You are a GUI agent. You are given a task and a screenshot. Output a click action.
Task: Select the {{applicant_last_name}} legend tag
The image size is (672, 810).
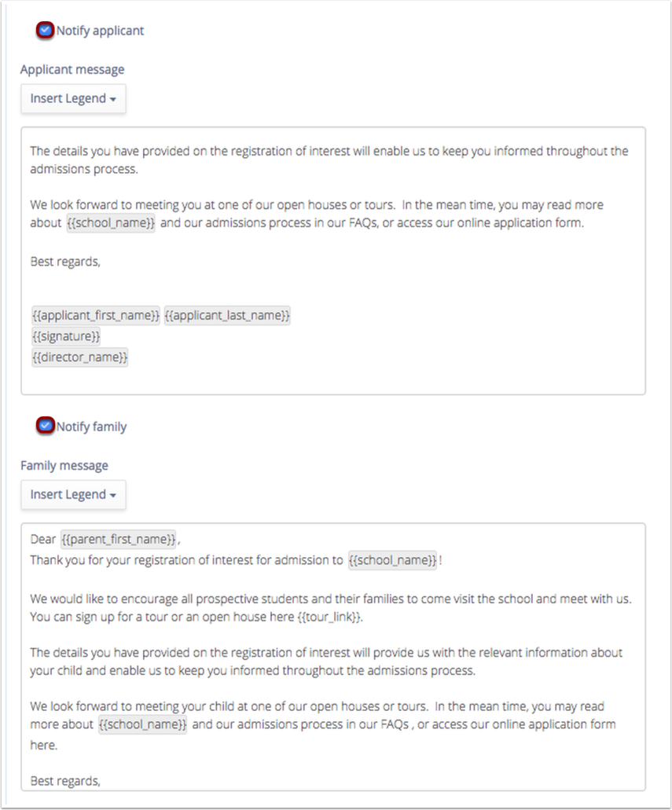pyautogui.click(x=227, y=316)
